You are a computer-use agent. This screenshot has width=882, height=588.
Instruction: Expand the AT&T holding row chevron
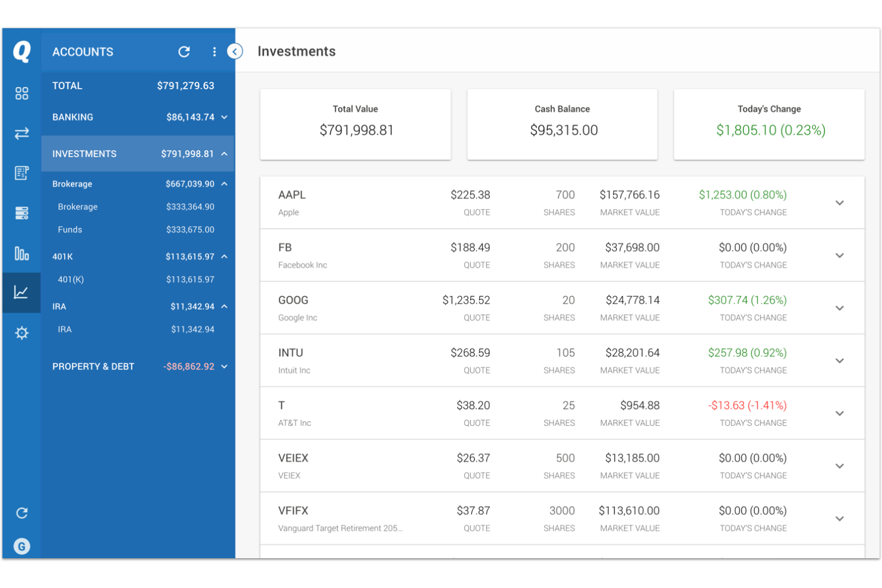point(839,413)
